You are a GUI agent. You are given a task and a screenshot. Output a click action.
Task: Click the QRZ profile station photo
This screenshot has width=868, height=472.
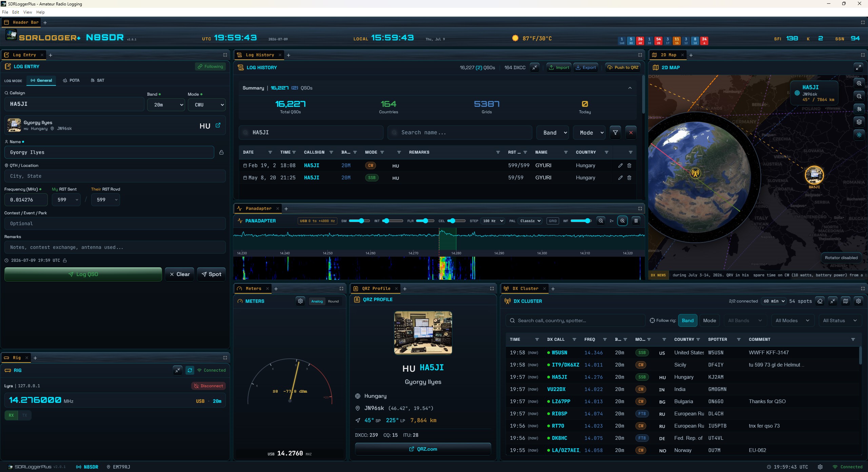click(423, 333)
